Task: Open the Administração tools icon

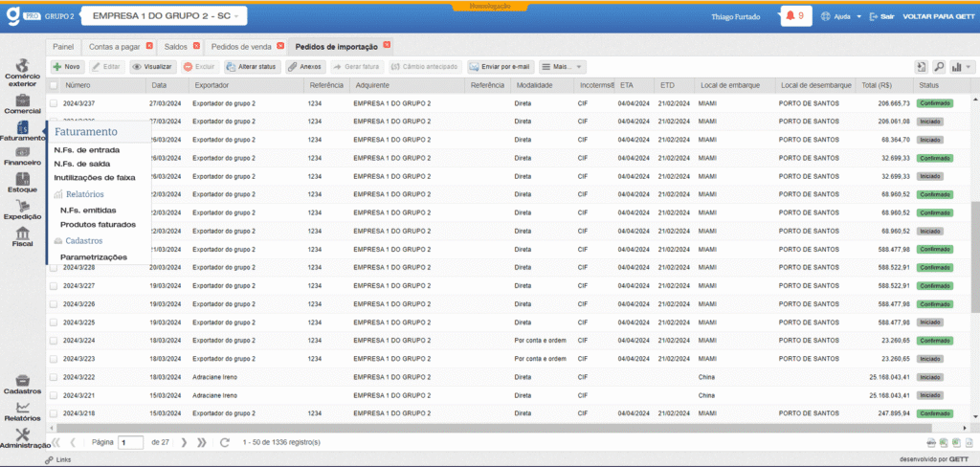Action: [x=24, y=436]
